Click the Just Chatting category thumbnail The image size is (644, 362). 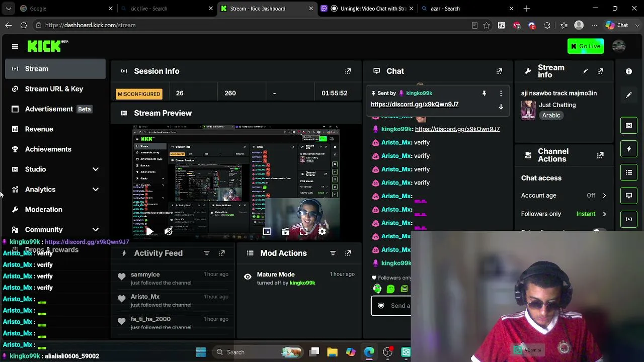coord(528,110)
